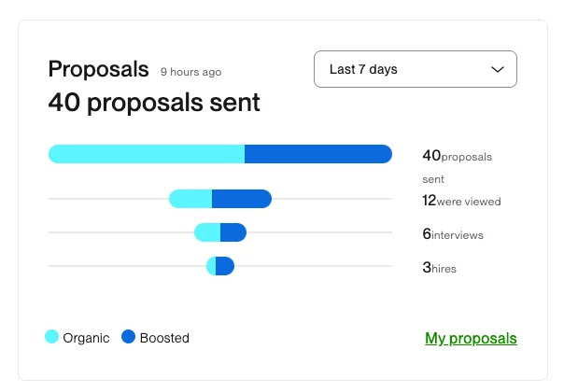564x392 pixels.
Task: Click the 9 hours ago timestamp
Action: (190, 71)
